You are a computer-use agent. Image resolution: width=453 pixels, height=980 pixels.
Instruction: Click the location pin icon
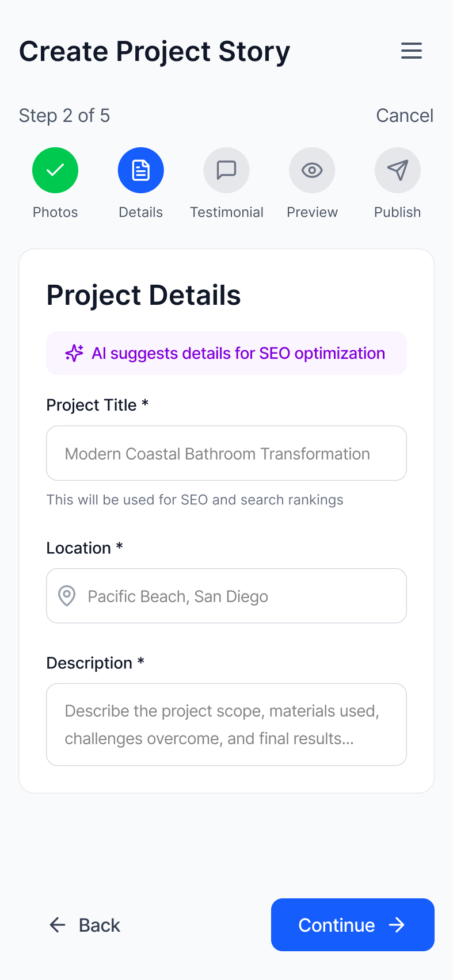[x=67, y=596]
